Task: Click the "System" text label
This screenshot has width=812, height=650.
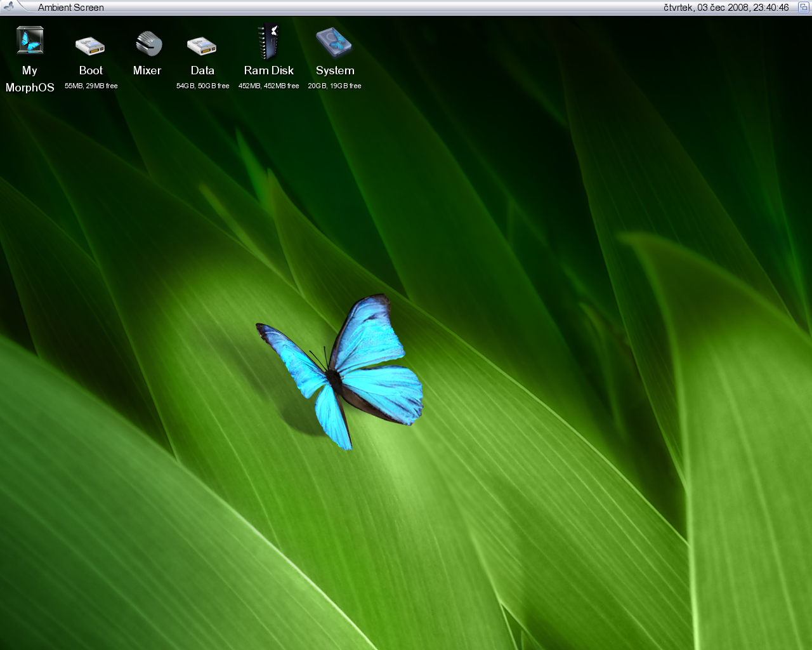Action: (x=335, y=70)
